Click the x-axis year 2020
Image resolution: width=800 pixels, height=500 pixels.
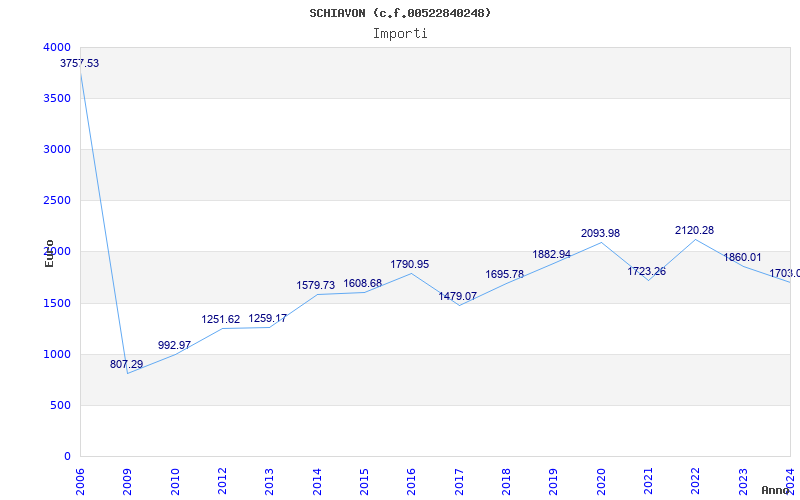[601, 482]
